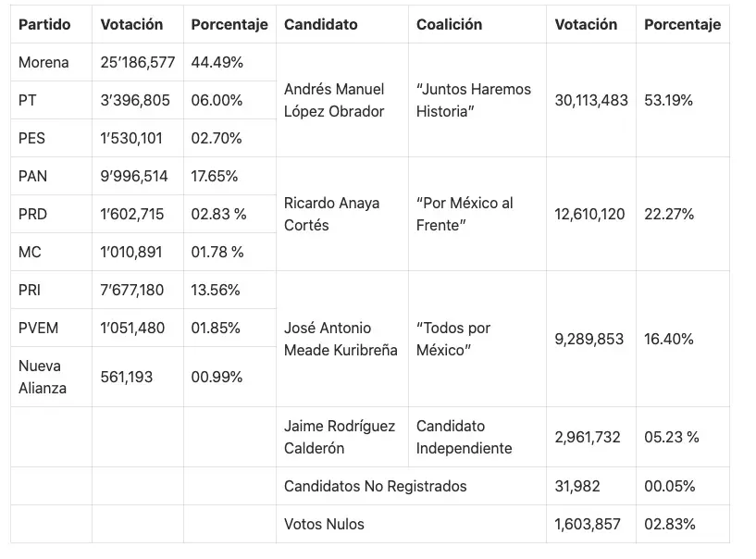The width and height of the screenshot is (756, 559).
Task: Click the Coalición column header
Action: click(x=449, y=25)
